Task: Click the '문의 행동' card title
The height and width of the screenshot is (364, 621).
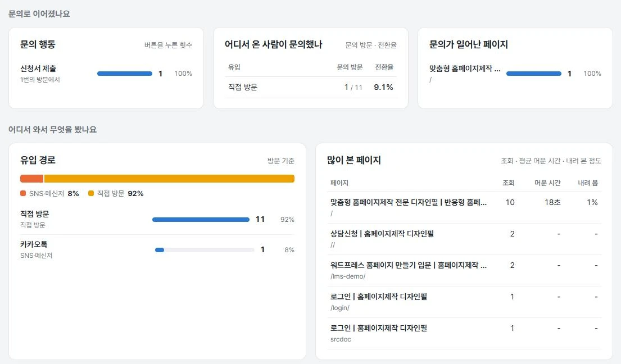Action: (38, 44)
